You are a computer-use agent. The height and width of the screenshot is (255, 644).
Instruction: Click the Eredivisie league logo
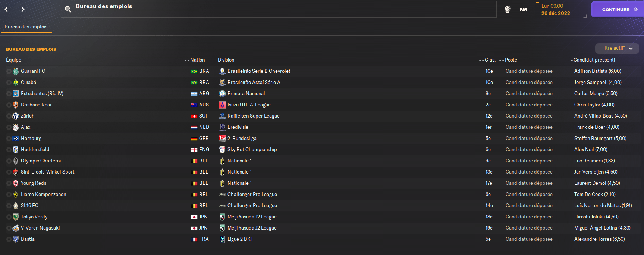click(222, 127)
